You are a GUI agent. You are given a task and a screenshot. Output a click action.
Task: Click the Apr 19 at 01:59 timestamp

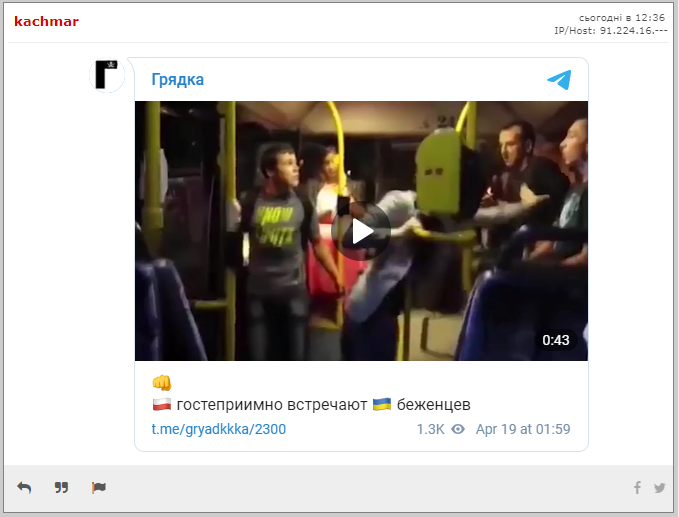tap(523, 429)
